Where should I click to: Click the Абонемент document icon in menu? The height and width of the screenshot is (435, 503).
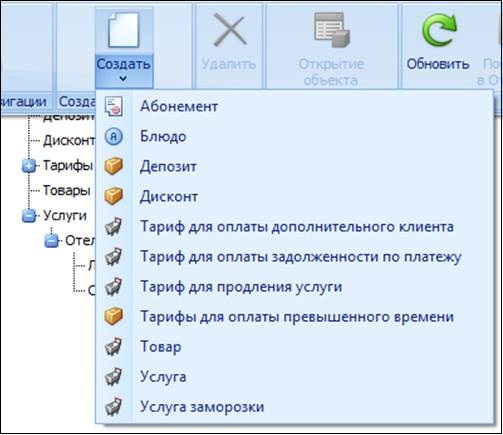tap(113, 106)
